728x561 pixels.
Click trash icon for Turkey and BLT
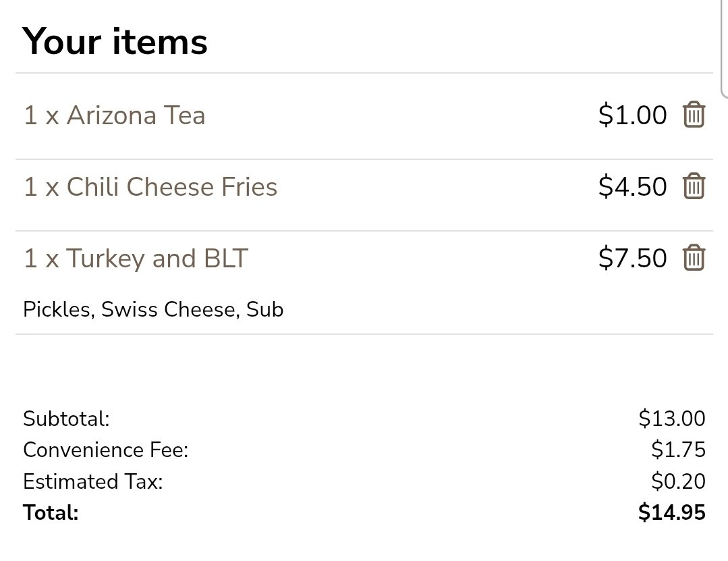click(694, 258)
